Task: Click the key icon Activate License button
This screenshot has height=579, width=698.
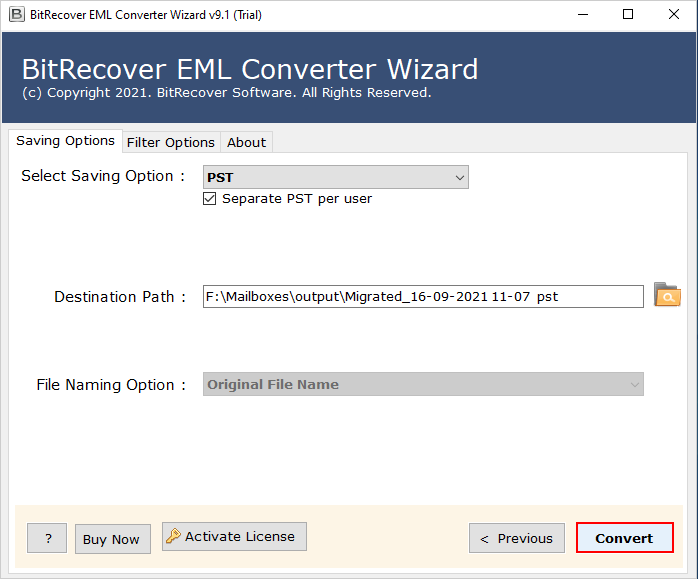Action: click(234, 537)
